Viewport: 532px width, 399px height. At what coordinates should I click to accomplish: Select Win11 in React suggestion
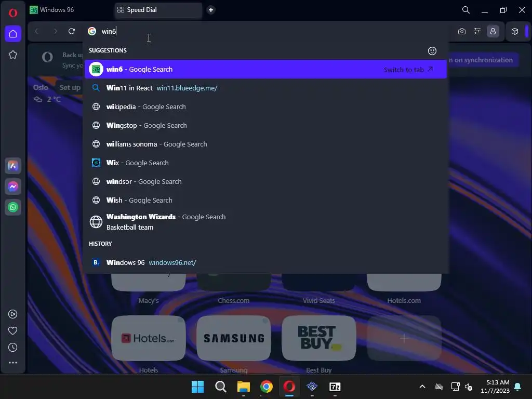click(265, 88)
